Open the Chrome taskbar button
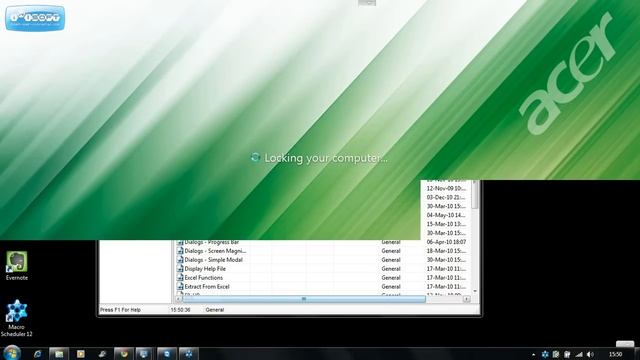Screen dimensions: 640x360 point(124,354)
